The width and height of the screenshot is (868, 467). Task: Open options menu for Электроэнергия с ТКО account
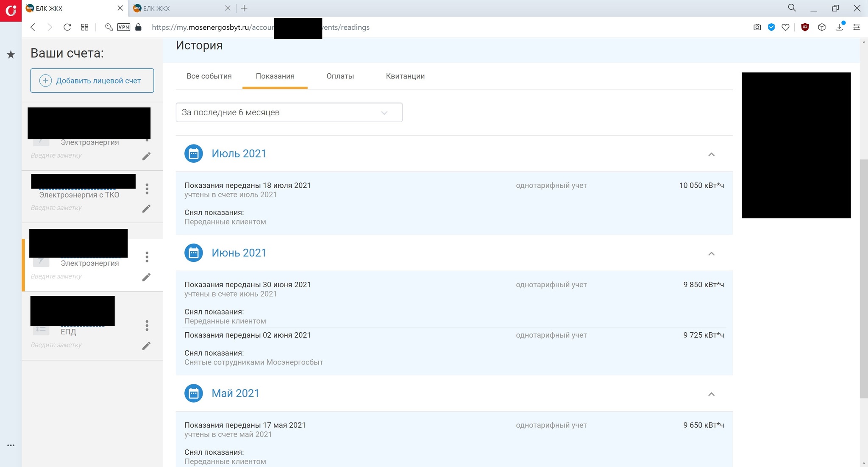click(x=147, y=189)
